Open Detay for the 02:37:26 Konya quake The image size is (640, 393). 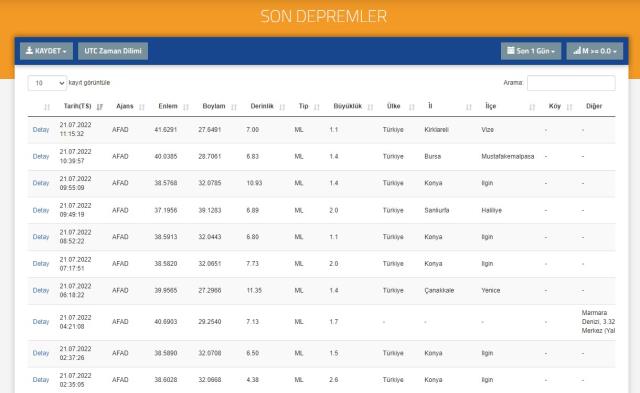pyautogui.click(x=41, y=353)
